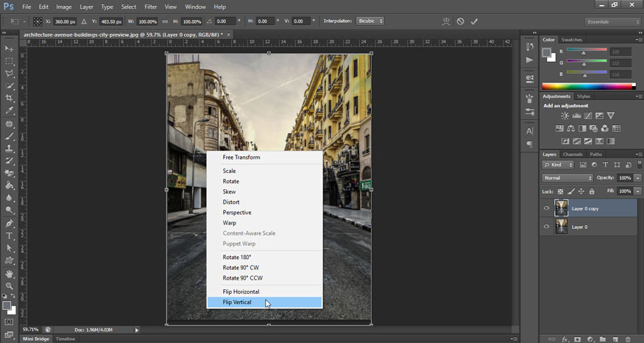This screenshot has height=343, width=644.
Task: Choose Flip Horizontal from context menu
Action: [264, 291]
